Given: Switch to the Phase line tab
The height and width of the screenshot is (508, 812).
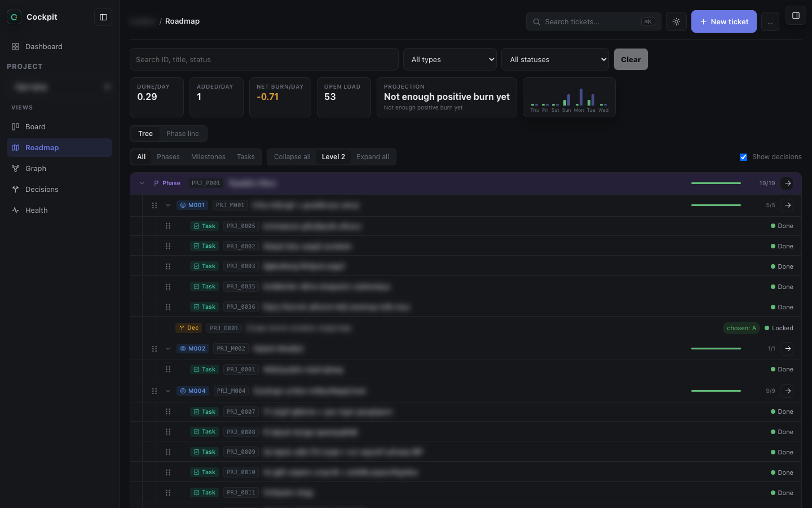Looking at the screenshot, I should pos(183,134).
